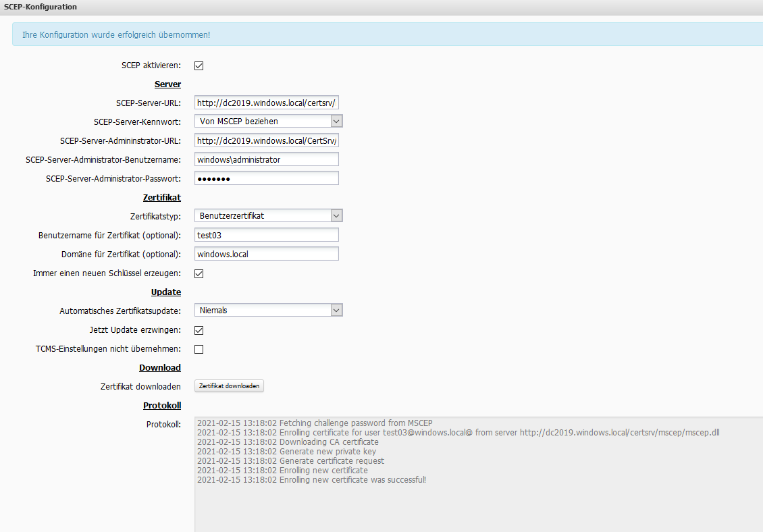Viewport: 763px width, 532px height.
Task: Click the green success notification banner
Action: click(387, 34)
